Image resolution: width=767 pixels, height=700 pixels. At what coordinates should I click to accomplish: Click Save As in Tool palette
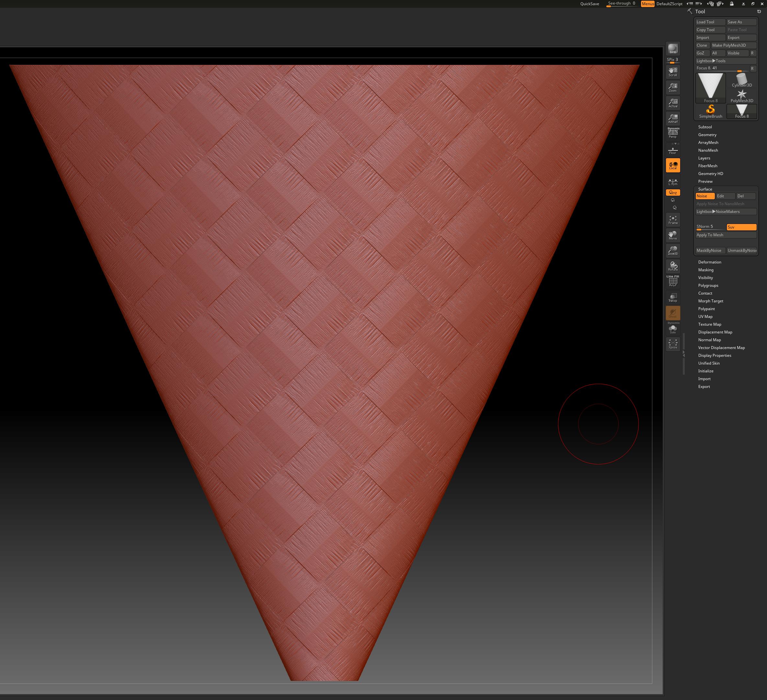(x=741, y=22)
